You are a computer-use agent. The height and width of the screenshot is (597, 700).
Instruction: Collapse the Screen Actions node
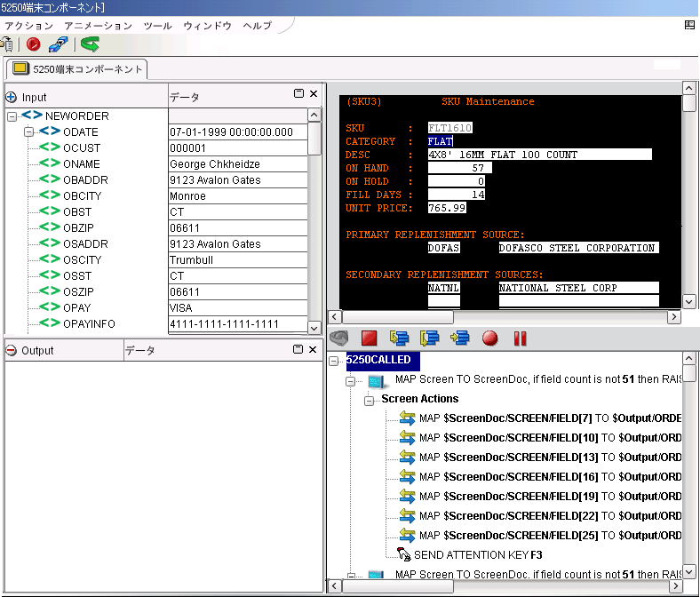click(x=370, y=400)
